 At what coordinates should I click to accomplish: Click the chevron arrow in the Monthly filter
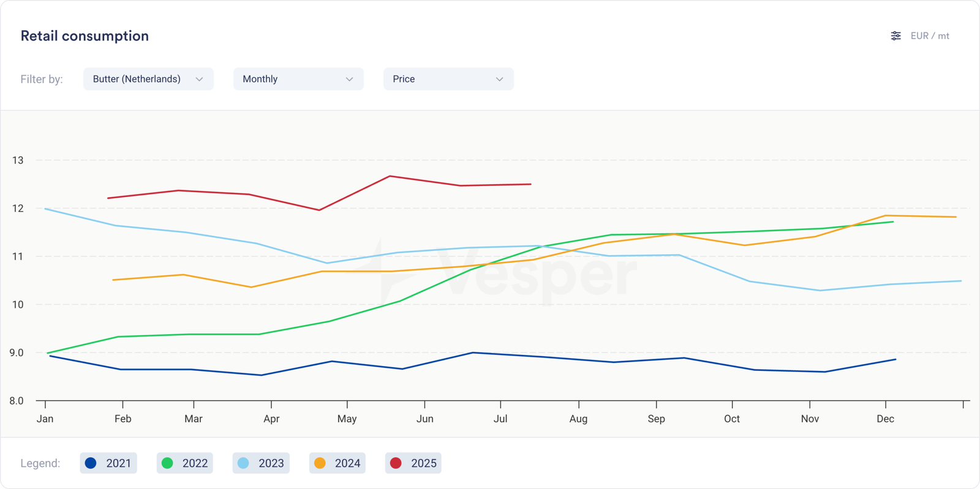click(x=349, y=80)
